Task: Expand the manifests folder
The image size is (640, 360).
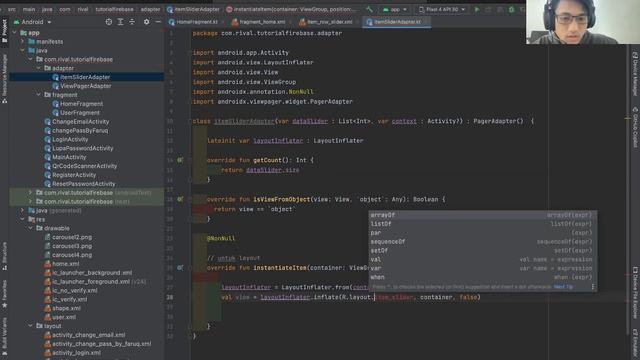Action: pos(23,42)
